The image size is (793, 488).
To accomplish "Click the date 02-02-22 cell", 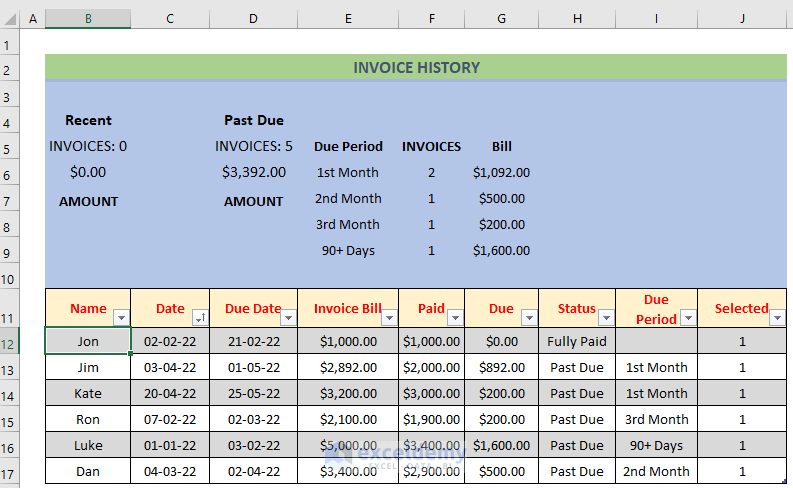I will (170, 341).
